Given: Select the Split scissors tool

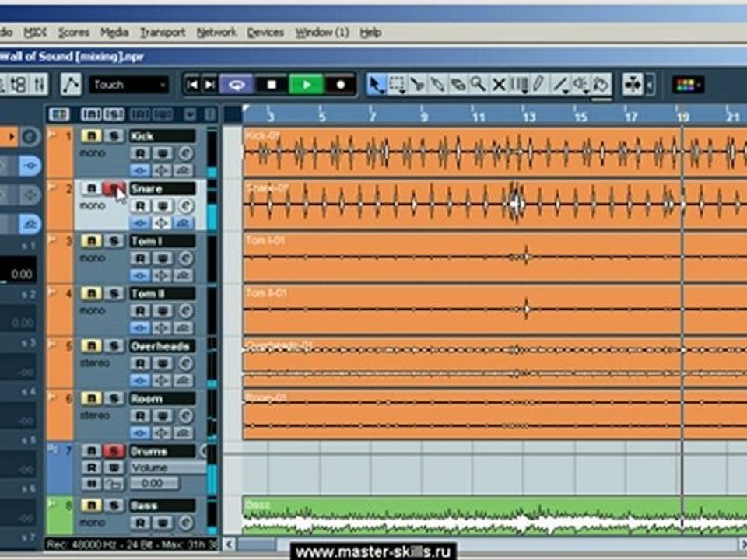Looking at the screenshot, I should [417, 85].
